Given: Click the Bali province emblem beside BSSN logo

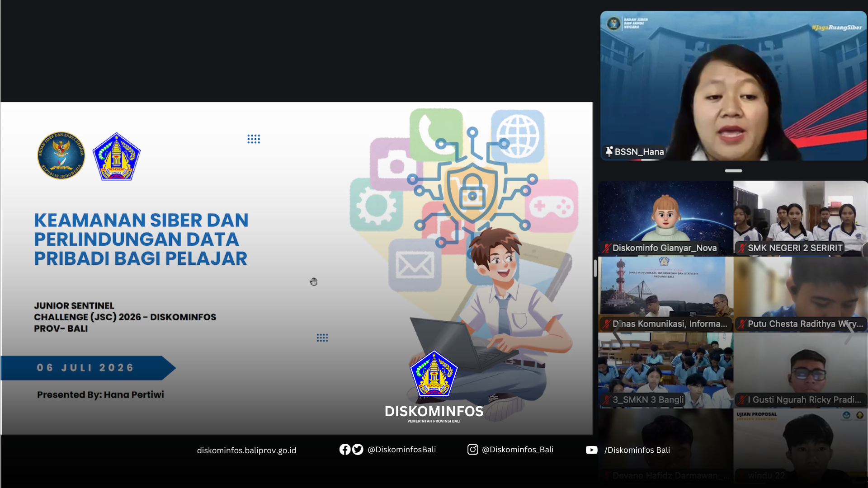Looking at the screenshot, I should 117,157.
